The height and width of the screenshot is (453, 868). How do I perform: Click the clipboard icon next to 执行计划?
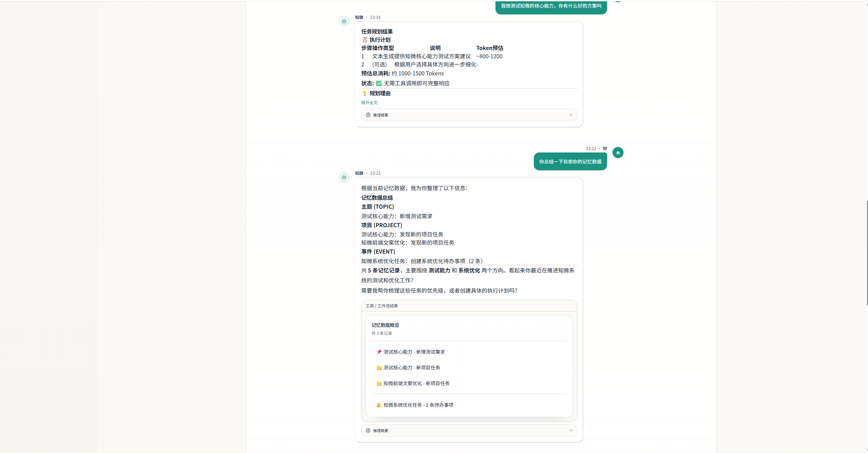coord(364,40)
